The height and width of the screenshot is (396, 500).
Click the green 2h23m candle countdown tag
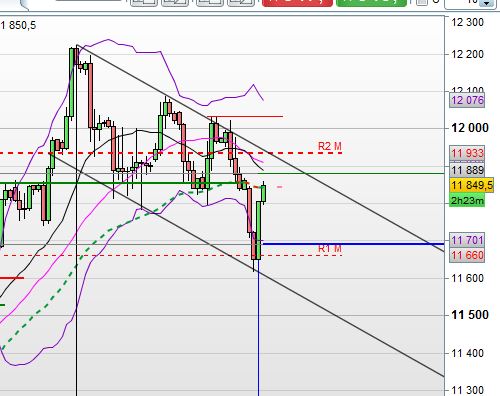467,201
